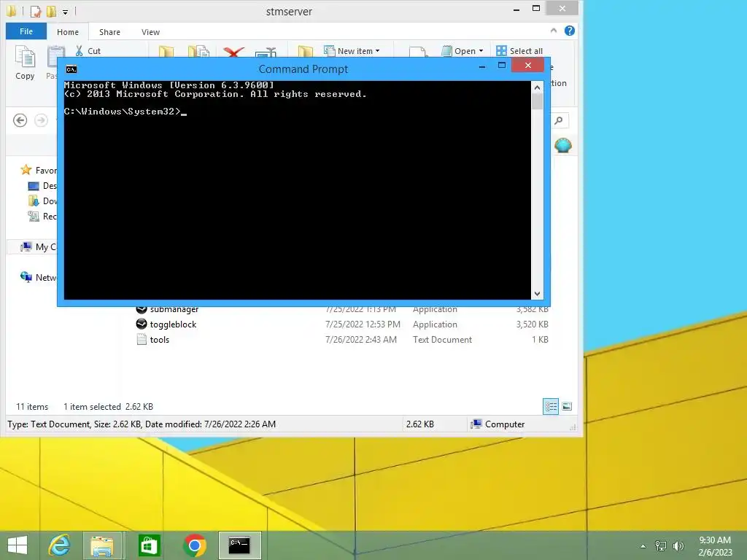Screen dimensions: 747x560
Task: Launch Google Chrome from taskbar
Action: (194, 545)
